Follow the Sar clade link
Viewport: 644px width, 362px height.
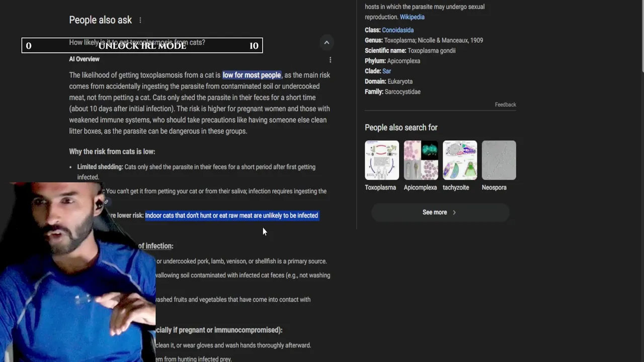click(386, 71)
